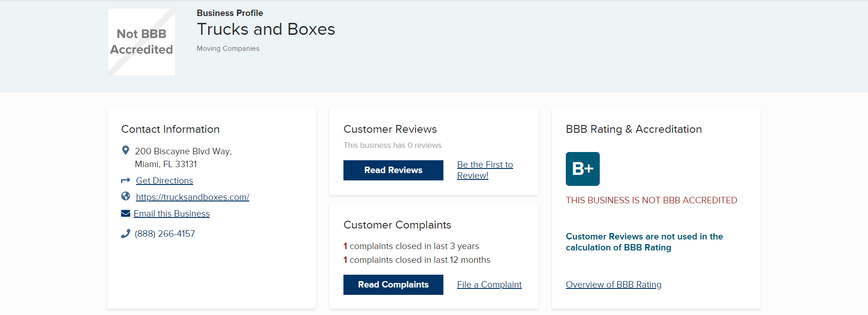Click the Contact Information heading
Screen dimensions: 868x315
(x=171, y=130)
